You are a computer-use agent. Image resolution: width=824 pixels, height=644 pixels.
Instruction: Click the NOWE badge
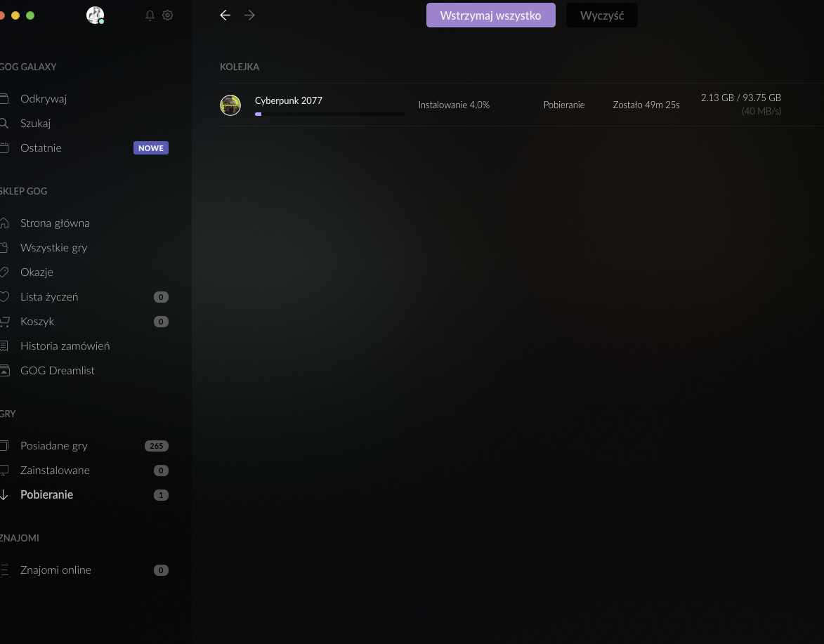tap(151, 148)
